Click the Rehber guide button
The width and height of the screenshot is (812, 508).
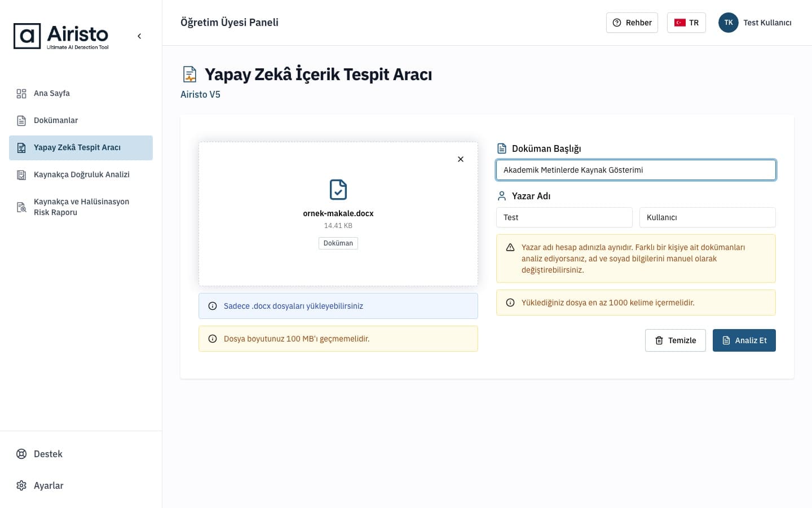[632, 23]
